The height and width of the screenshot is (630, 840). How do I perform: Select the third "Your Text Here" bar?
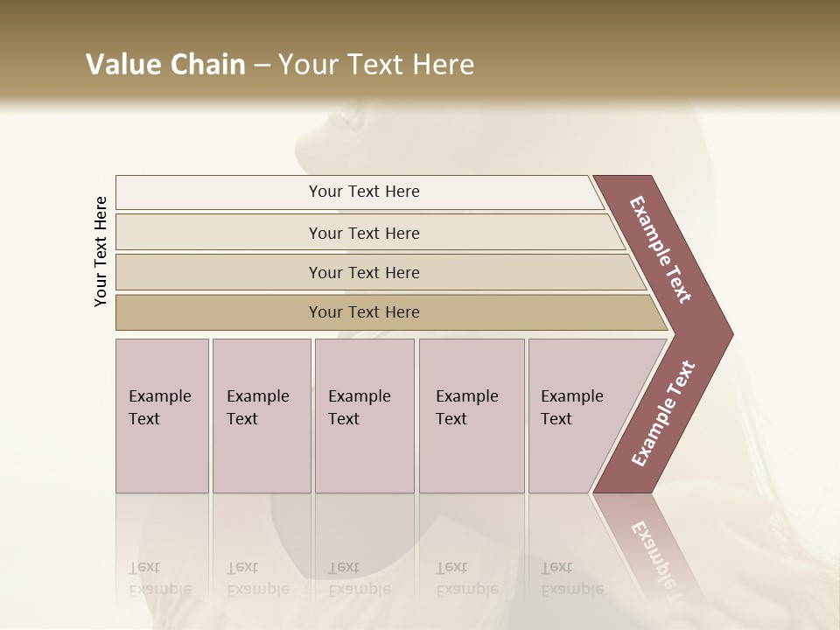381,272
